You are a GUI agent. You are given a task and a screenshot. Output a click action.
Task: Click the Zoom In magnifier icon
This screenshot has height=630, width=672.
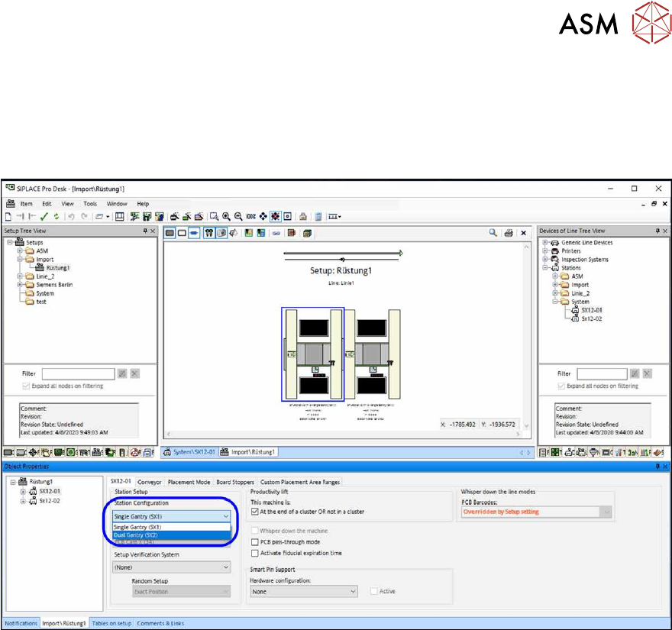click(x=226, y=217)
